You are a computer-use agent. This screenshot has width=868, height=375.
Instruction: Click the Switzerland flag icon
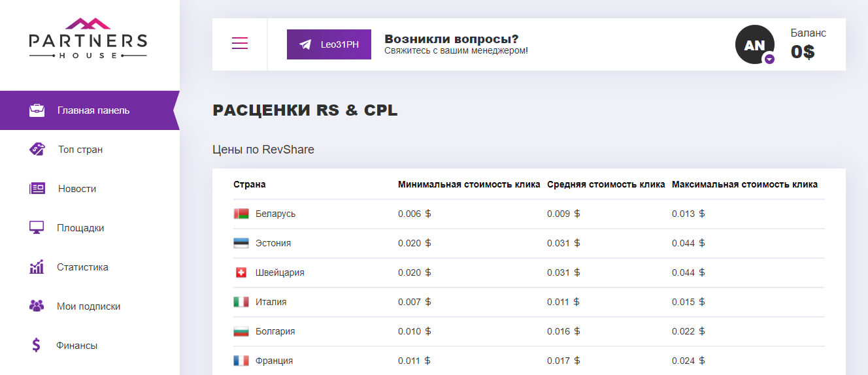point(241,272)
